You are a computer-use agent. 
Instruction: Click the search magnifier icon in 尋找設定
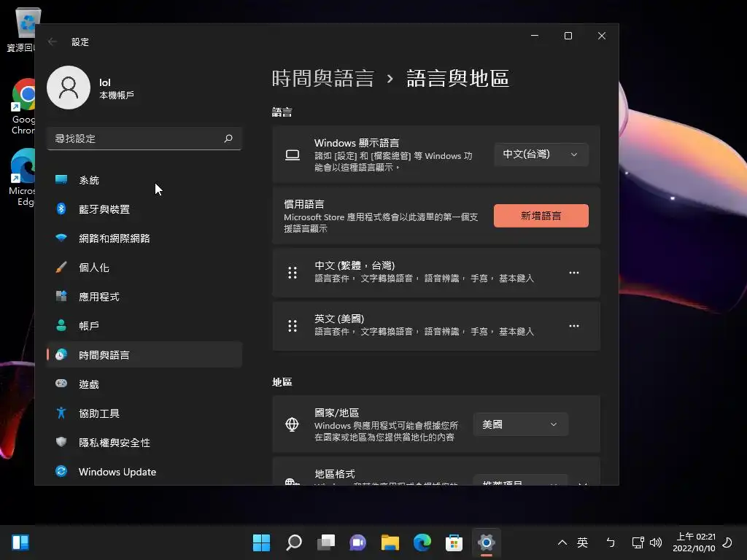coord(228,138)
